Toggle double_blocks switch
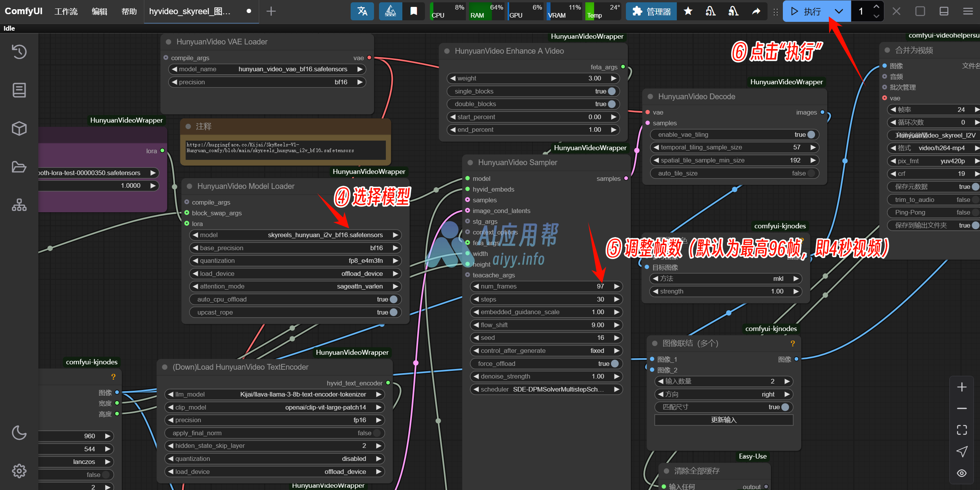Viewport: 980px width, 490px height. [612, 104]
